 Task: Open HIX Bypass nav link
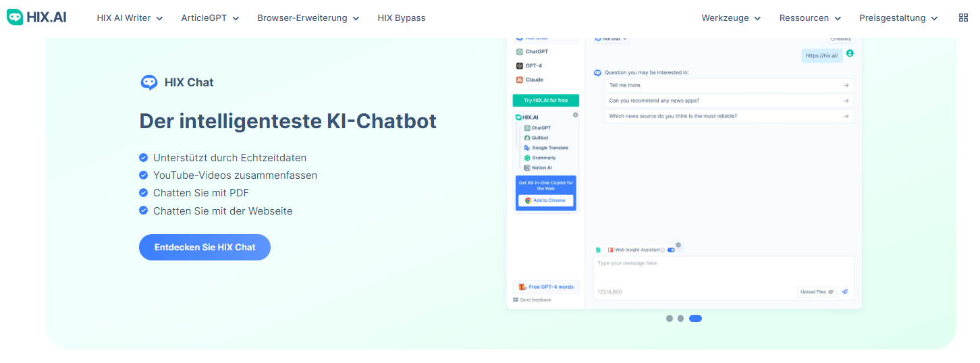402,18
